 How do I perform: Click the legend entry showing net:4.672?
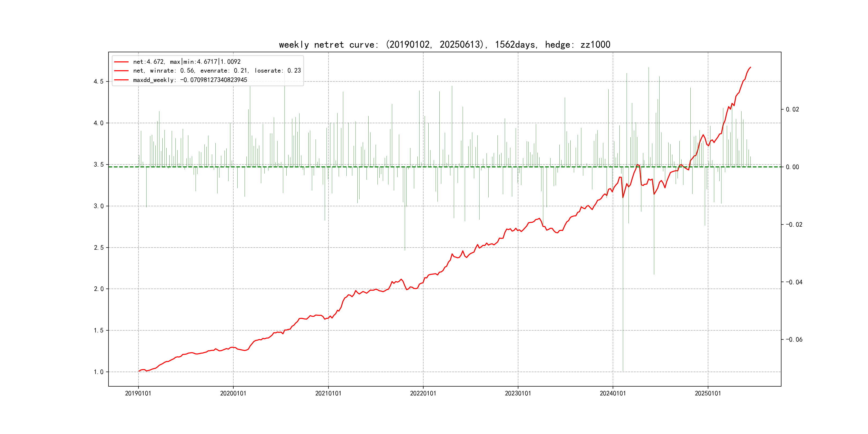click(x=187, y=62)
